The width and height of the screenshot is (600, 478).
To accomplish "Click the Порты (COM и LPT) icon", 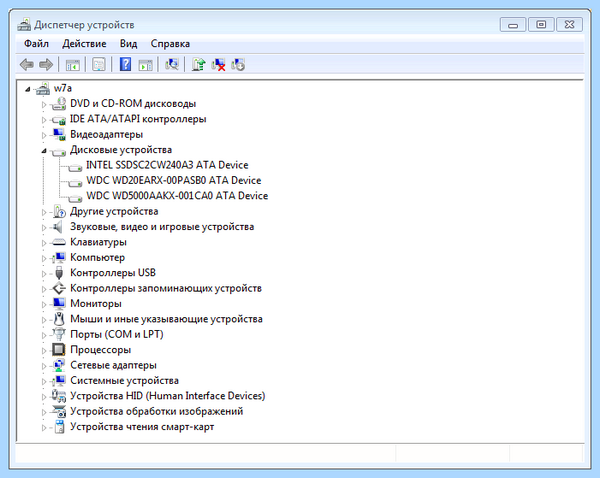I will [x=59, y=334].
